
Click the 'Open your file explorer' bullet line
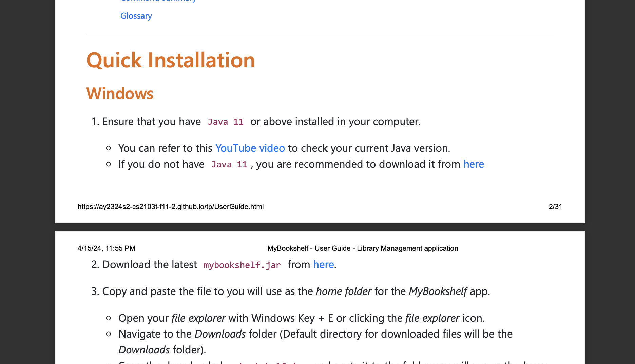tap(301, 318)
